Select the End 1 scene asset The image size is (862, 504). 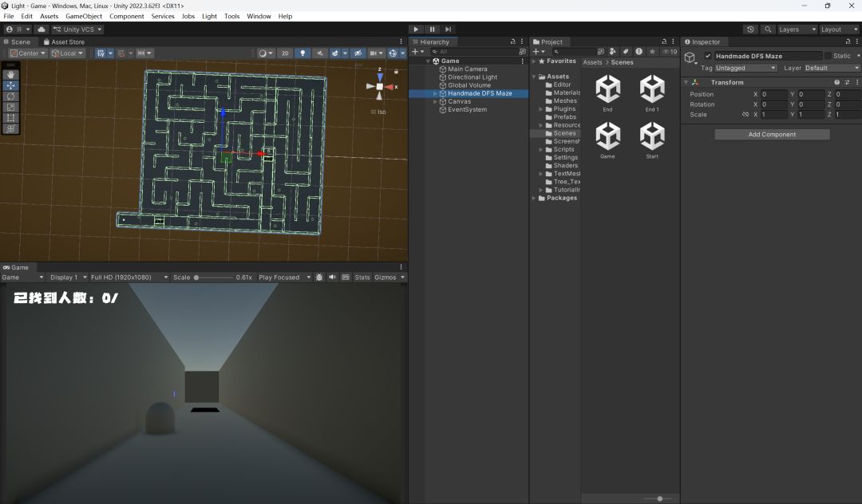[652, 94]
